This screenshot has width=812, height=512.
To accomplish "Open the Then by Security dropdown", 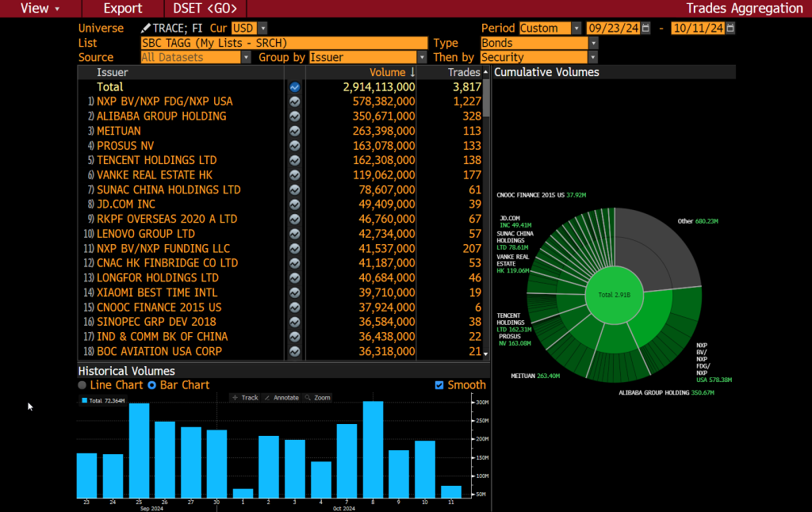I will click(593, 58).
